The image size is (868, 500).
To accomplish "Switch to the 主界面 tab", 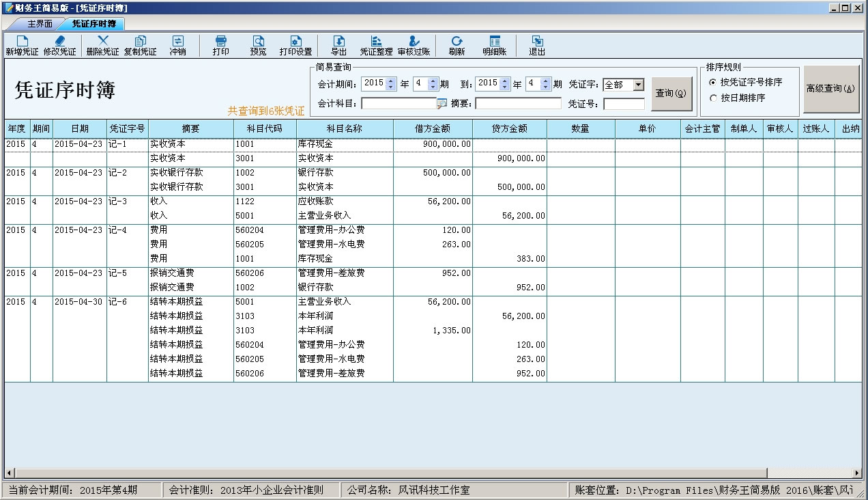I will 40,24.
